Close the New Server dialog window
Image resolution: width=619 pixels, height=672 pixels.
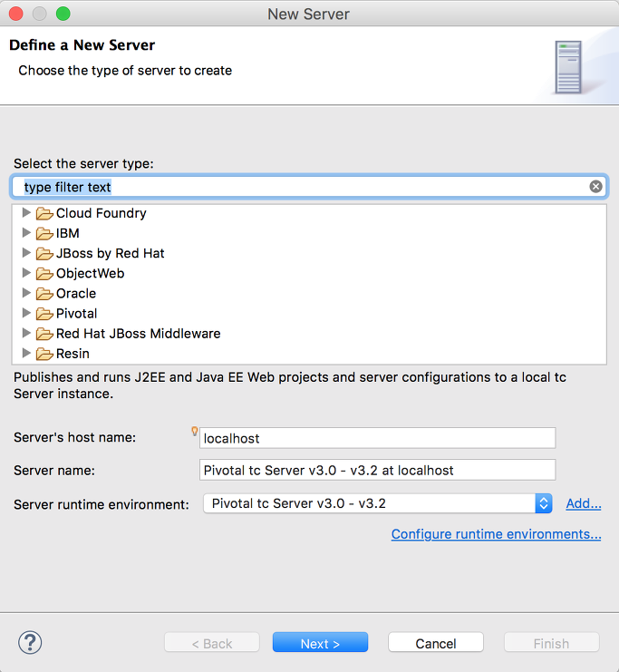point(15,14)
